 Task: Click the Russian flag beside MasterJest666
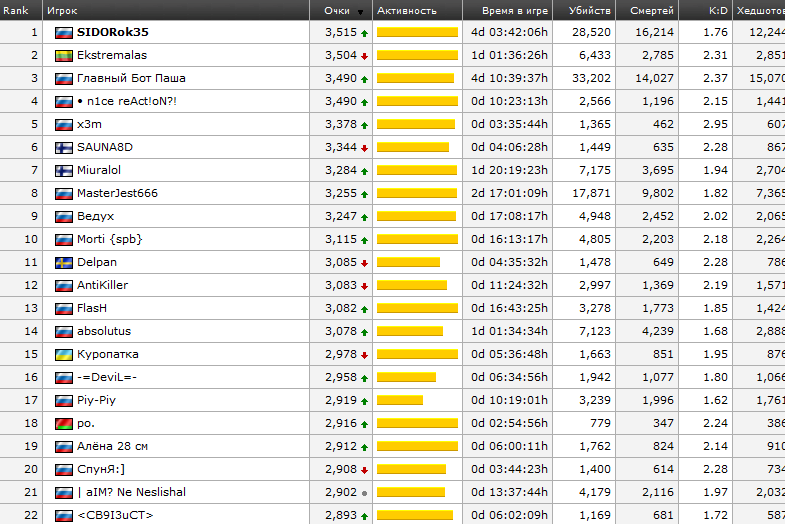click(x=63, y=193)
